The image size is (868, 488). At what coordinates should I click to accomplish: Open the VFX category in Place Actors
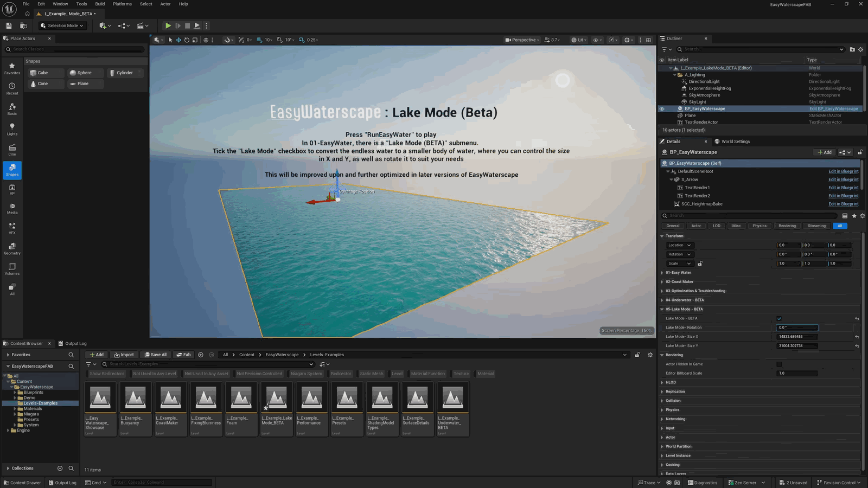(12, 228)
